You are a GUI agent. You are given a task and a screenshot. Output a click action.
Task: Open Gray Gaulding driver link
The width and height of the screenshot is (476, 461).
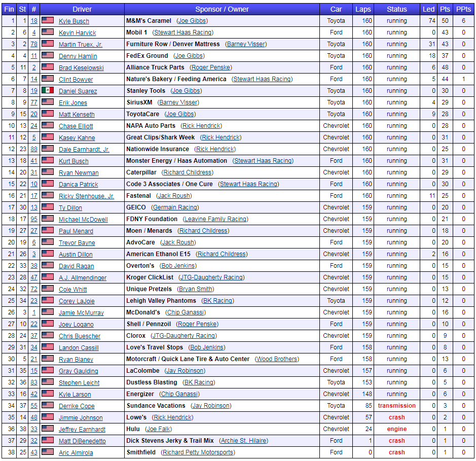coord(79,371)
